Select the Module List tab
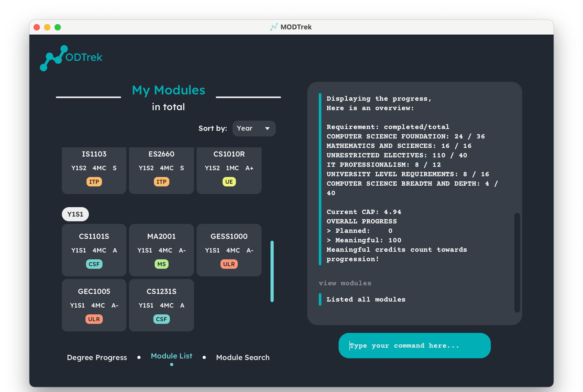Image resolution: width=583 pixels, height=392 pixels. click(x=171, y=356)
